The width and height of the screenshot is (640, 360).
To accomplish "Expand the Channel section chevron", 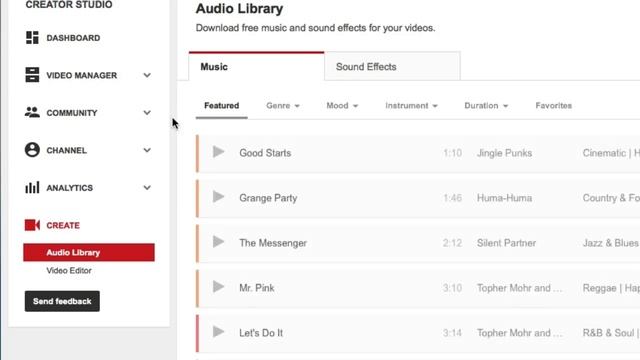I will (147, 150).
